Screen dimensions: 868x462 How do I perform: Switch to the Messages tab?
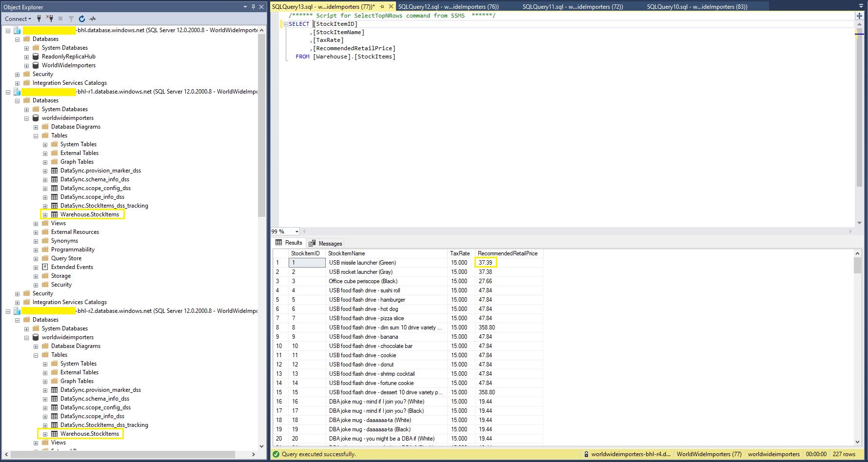coord(326,243)
